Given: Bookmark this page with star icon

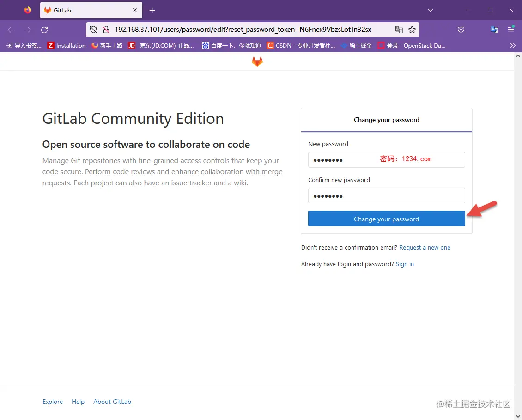Looking at the screenshot, I should [412, 30].
